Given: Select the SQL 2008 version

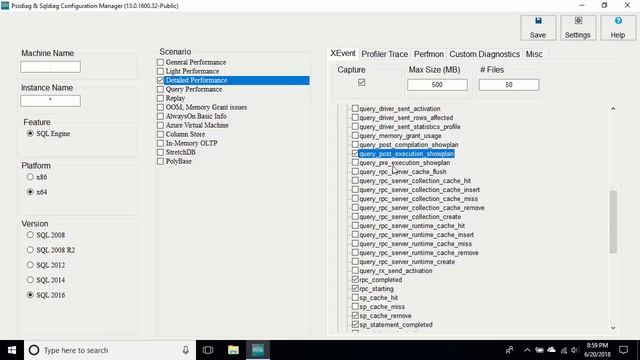Looking at the screenshot, I should (30, 235).
